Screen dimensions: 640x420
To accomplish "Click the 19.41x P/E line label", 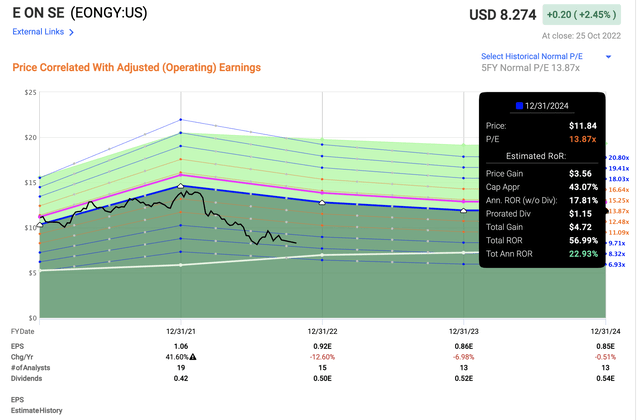I will [x=619, y=168].
